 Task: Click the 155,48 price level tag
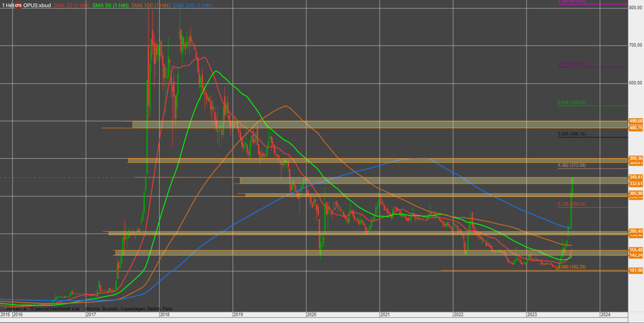point(636,250)
